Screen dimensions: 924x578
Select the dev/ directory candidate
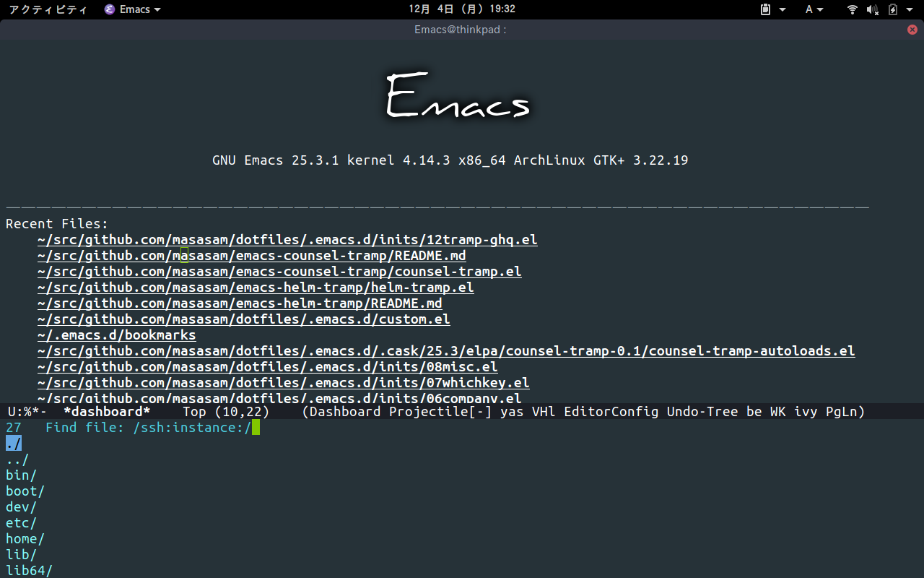[x=22, y=507]
